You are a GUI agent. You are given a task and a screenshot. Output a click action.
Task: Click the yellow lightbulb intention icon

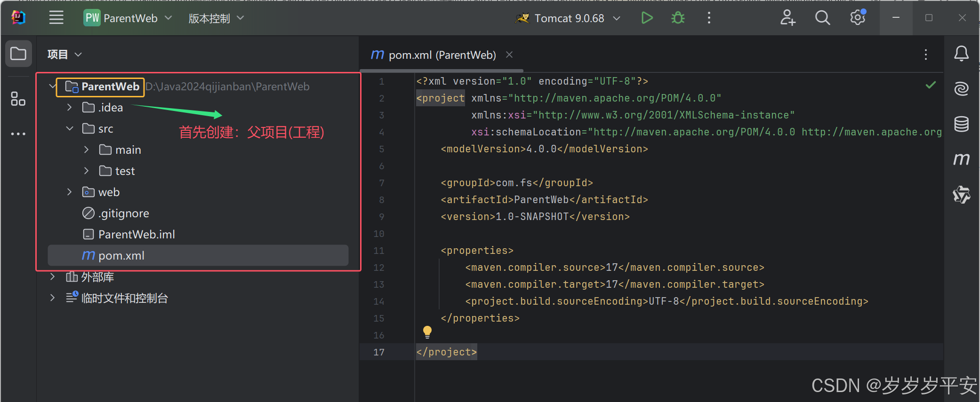click(x=427, y=332)
